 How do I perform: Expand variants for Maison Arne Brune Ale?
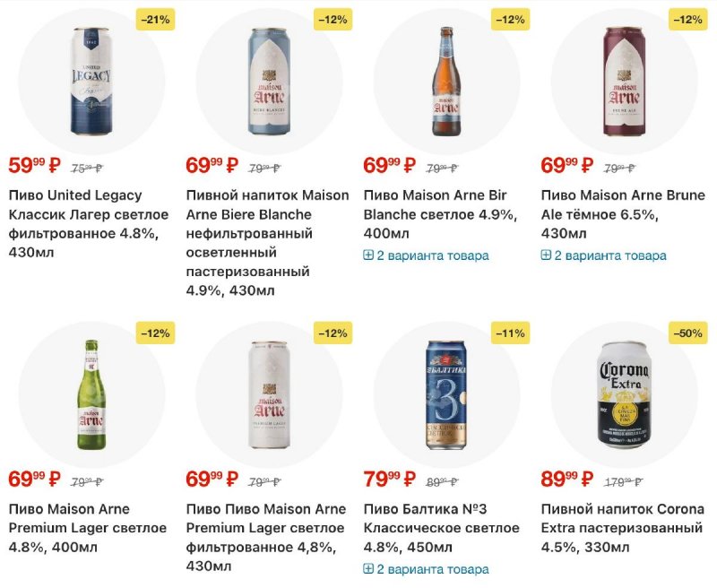603,255
